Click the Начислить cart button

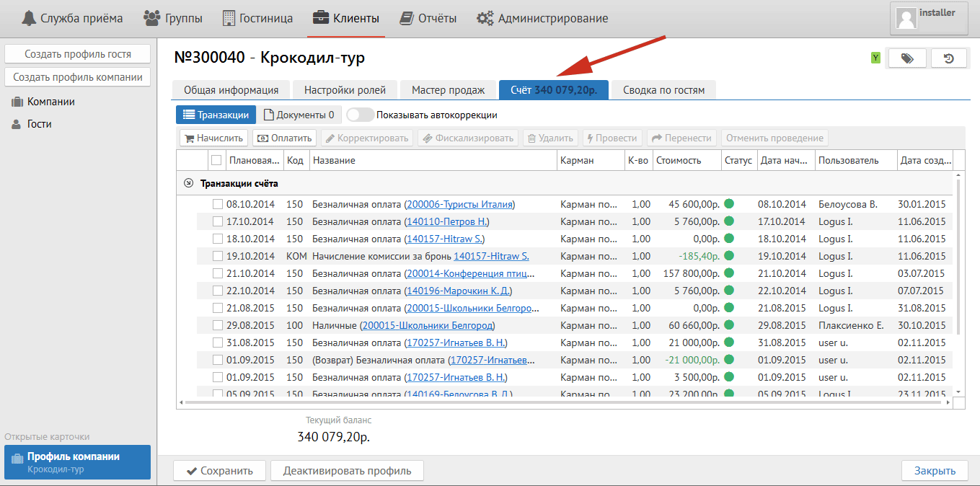coord(213,138)
